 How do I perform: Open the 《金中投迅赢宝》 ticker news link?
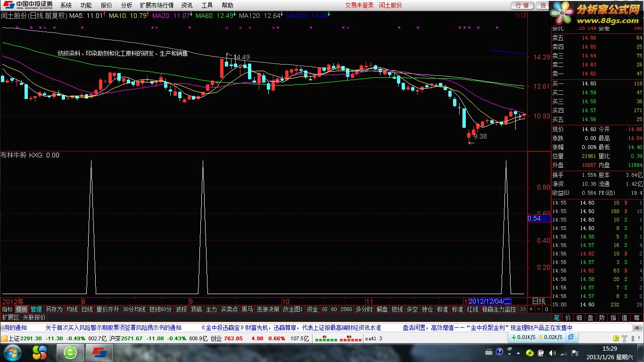coord(291,328)
